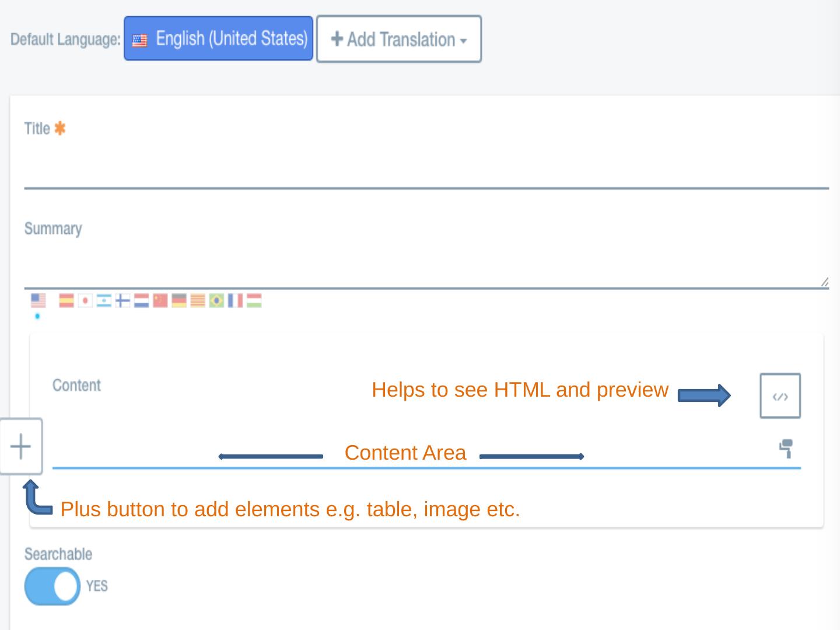
Task: Open the Add Translation dropdown
Action: (x=399, y=39)
